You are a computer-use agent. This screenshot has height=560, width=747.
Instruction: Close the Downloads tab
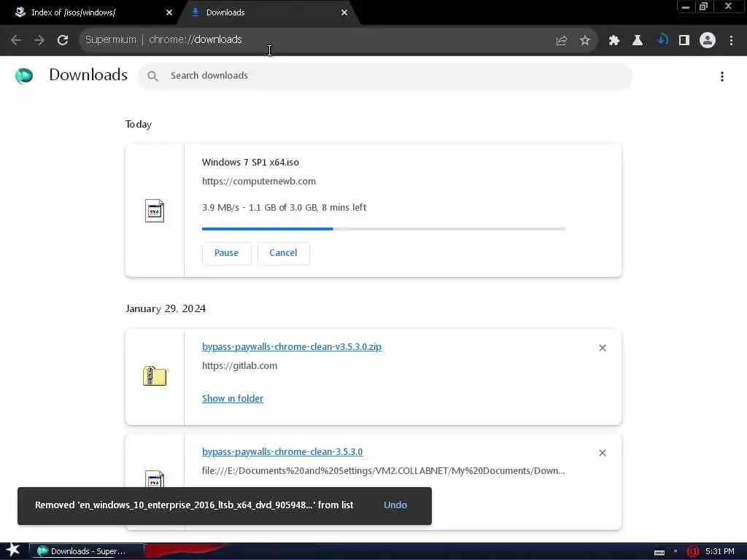tap(344, 12)
